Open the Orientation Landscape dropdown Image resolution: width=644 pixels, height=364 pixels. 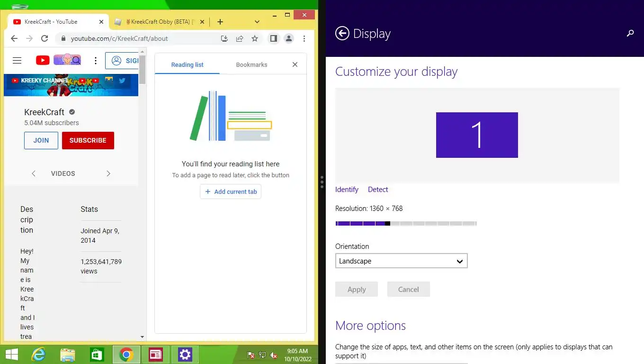point(401,261)
